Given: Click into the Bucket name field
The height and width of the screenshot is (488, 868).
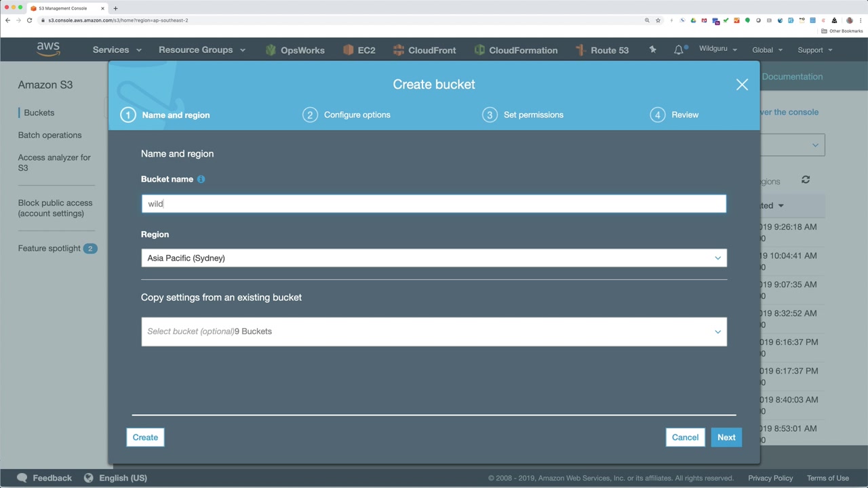Looking at the screenshot, I should (434, 204).
